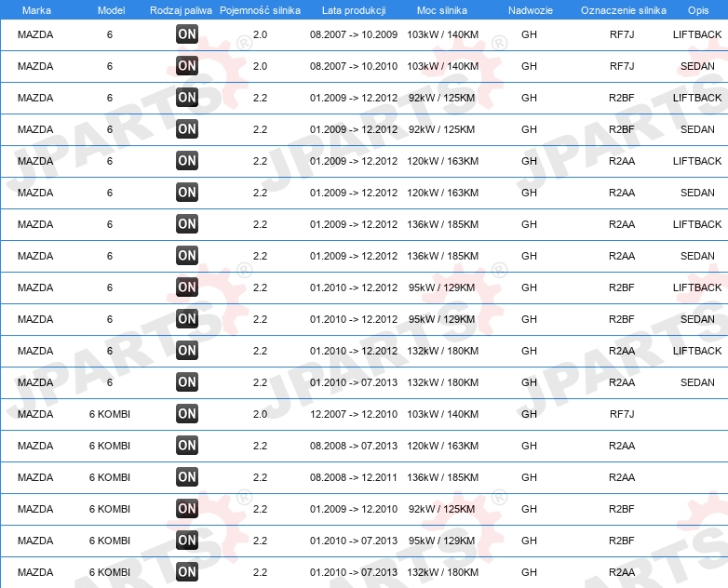Select the date range 08.2007 -> 10.2009
Screen dimensions: 728x588
354,34
